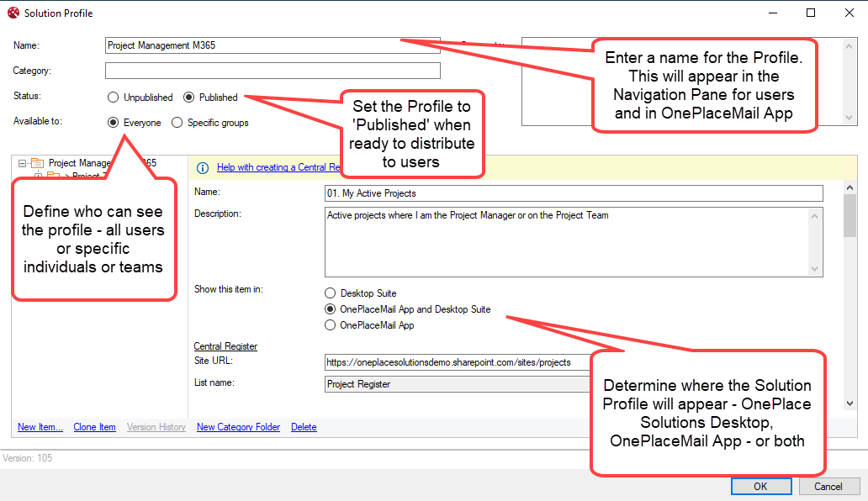The height and width of the screenshot is (501, 868).
Task: Click the Solution Profile app icon in title bar
Action: (x=13, y=13)
